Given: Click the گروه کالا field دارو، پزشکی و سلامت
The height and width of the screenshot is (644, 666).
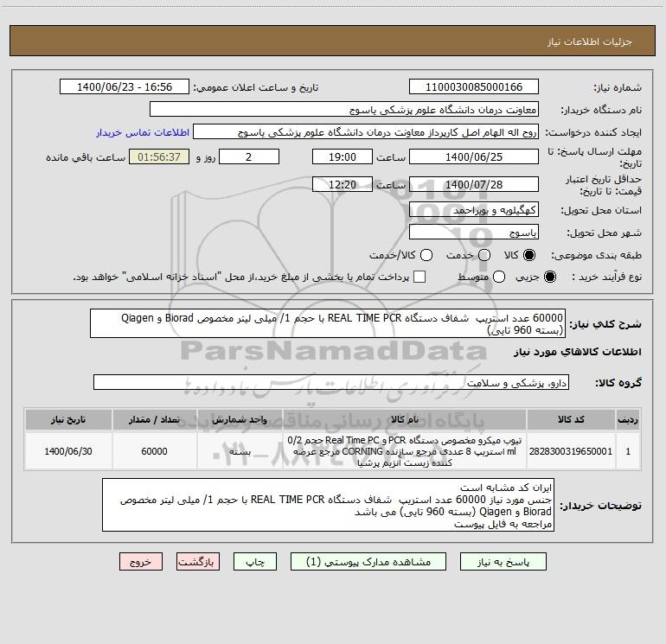Looking at the screenshot, I should pos(331,382).
